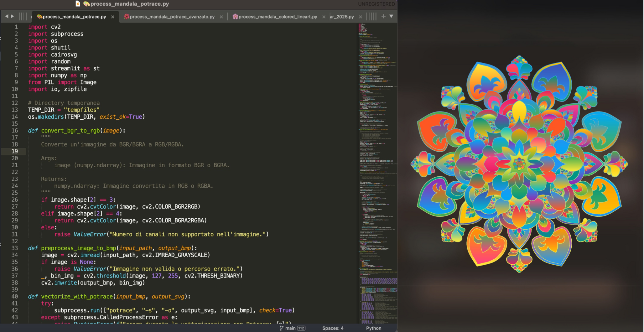This screenshot has width=644, height=332.
Task: Open the tab list dropdown triangle
Action: coord(391,16)
